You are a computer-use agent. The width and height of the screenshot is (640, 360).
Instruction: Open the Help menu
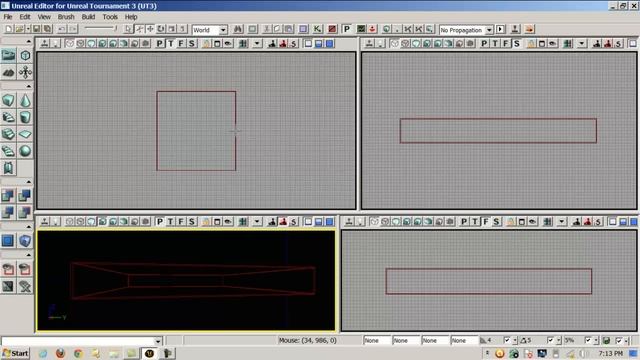click(x=131, y=17)
